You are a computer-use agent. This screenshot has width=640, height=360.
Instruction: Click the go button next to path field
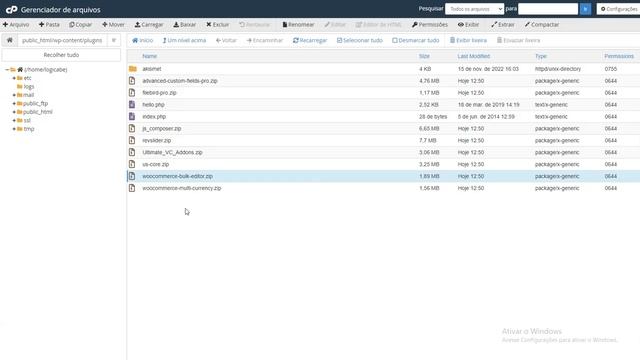pyautogui.click(x=114, y=40)
